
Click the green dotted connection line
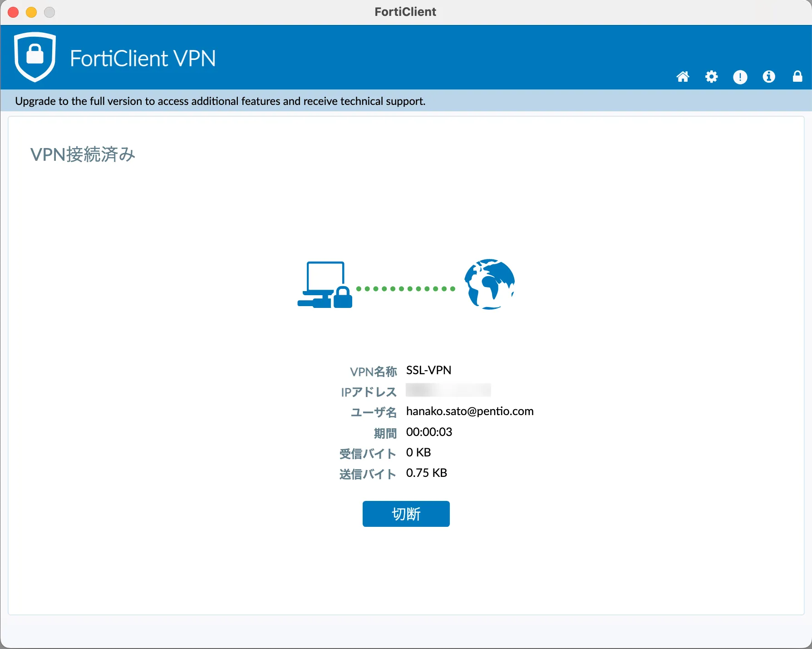click(x=405, y=289)
